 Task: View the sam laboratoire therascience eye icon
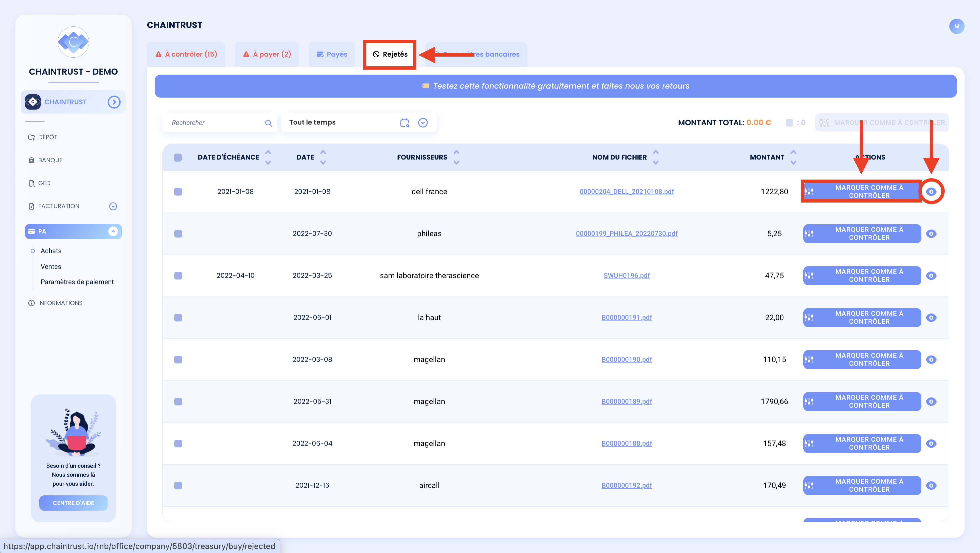coord(931,276)
